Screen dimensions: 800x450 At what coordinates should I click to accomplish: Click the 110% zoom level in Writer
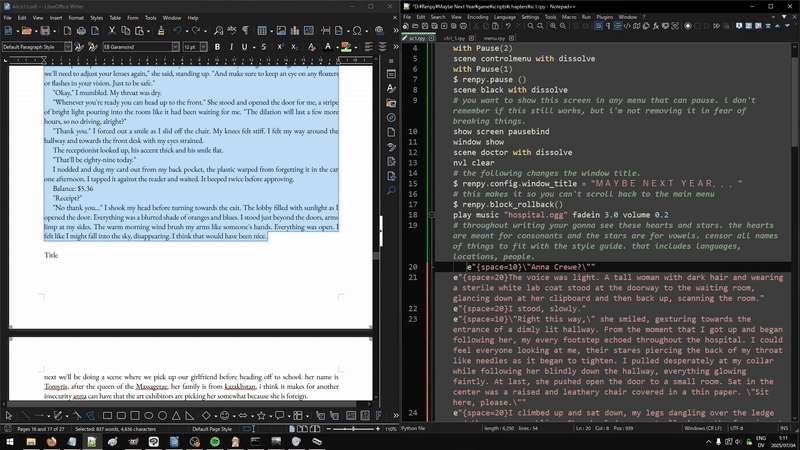pyautogui.click(x=391, y=429)
